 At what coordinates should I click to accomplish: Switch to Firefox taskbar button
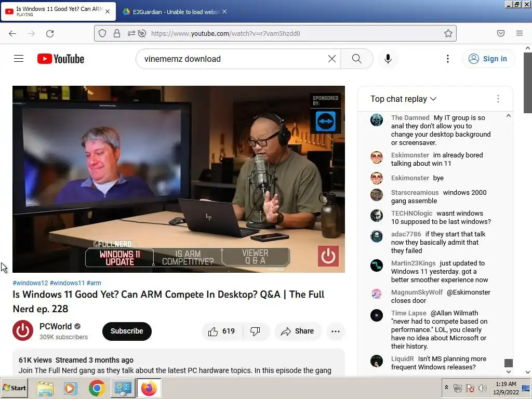(149, 388)
